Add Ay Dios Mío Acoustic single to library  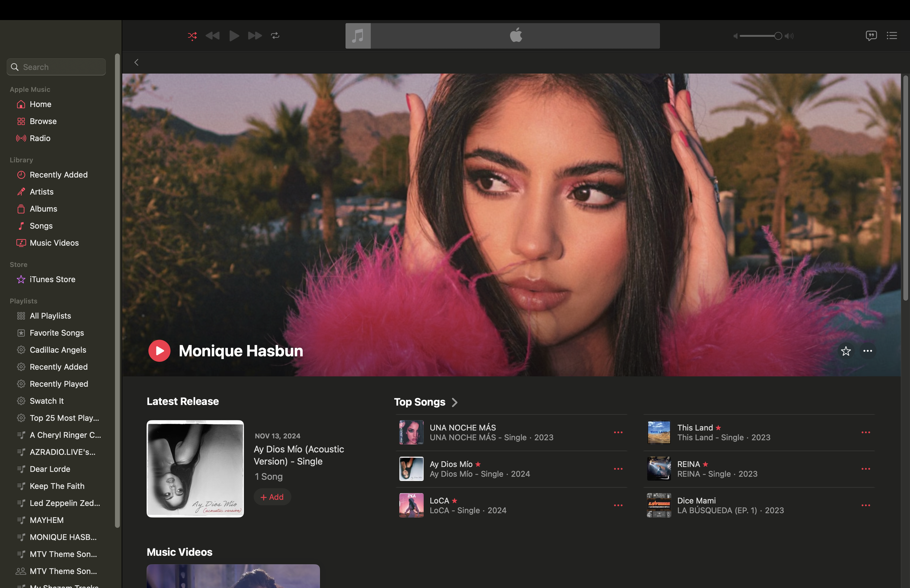click(272, 497)
